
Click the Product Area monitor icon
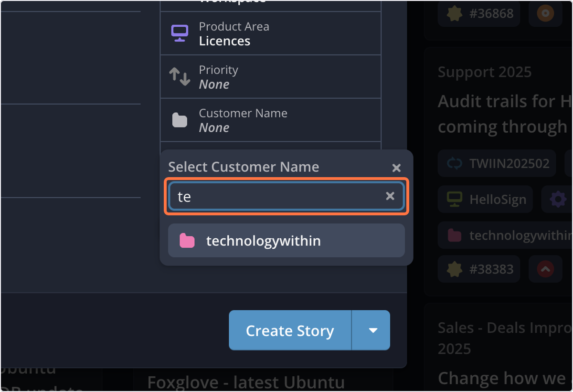pyautogui.click(x=180, y=33)
